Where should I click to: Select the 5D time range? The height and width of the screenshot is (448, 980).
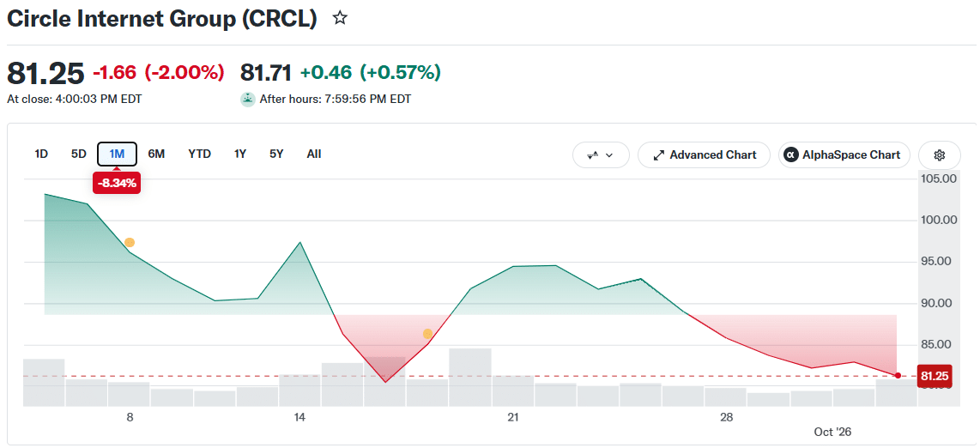pos(79,154)
